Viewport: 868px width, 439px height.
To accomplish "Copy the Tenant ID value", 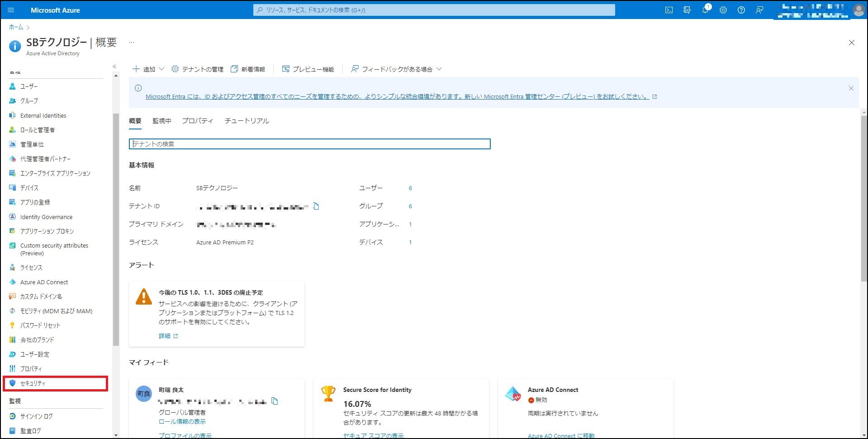I will click(x=316, y=206).
